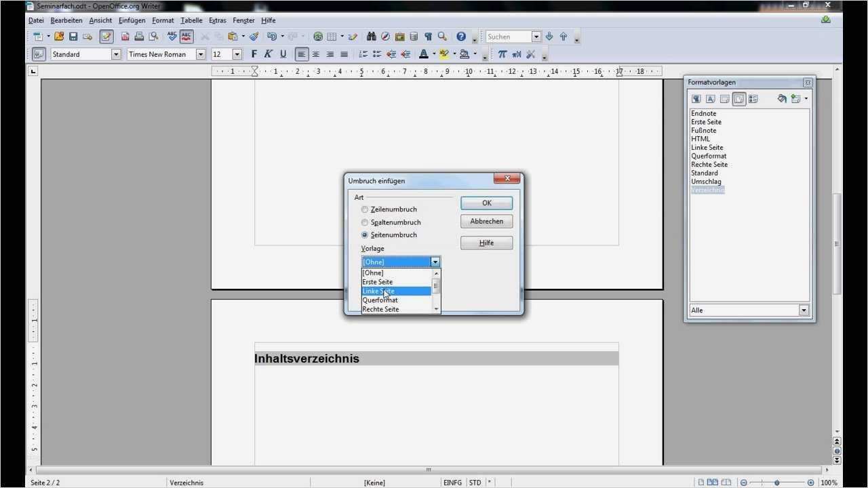Click the Insert Table grid icon
The width and height of the screenshot is (868, 488).
pos(332,37)
